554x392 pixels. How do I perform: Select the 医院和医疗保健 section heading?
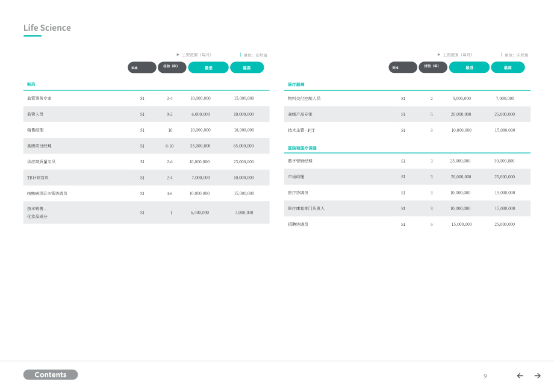coord(302,148)
